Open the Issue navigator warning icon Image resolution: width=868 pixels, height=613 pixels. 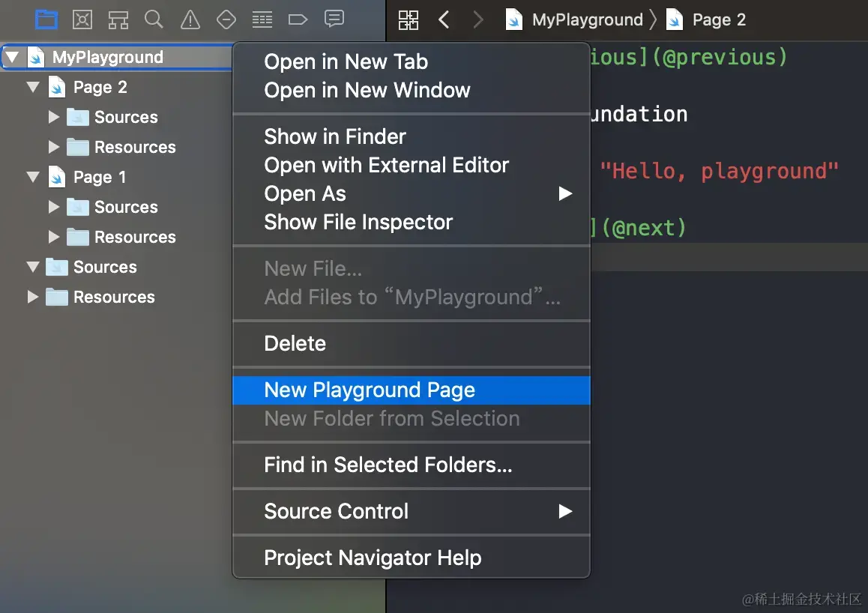[190, 20]
